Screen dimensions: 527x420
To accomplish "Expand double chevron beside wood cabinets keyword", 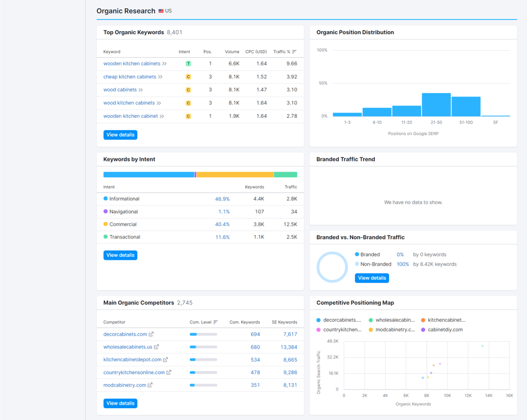I will (141, 90).
